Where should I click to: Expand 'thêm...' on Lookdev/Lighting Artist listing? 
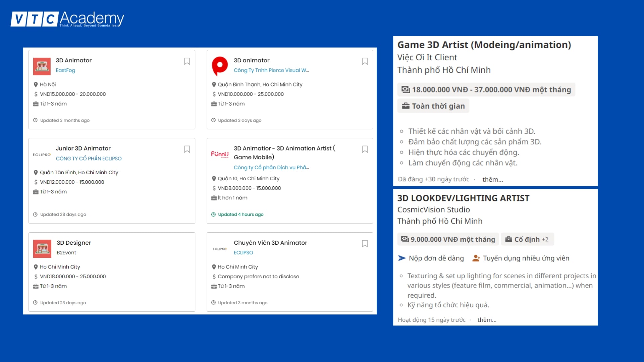[x=487, y=320]
